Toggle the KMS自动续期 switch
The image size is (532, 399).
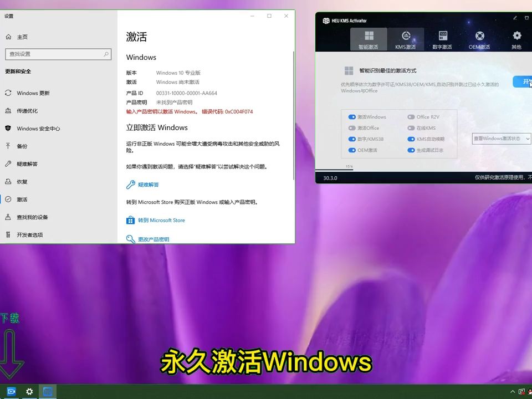tap(411, 139)
